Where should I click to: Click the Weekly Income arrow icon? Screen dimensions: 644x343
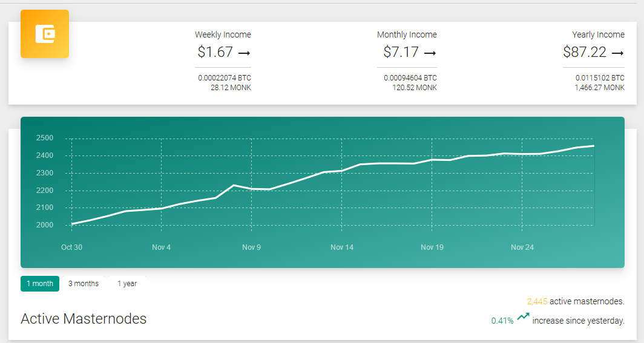coord(244,53)
